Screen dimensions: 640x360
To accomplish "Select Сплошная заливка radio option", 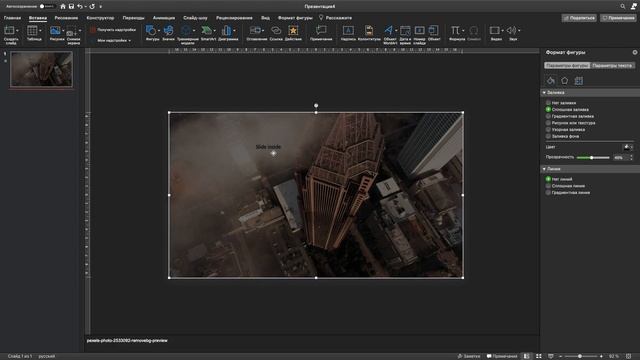I will click(548, 109).
